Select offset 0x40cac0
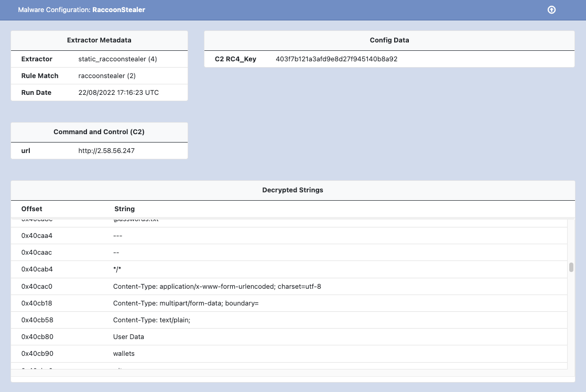Screen dimensions: 586x392 [x=37, y=287]
